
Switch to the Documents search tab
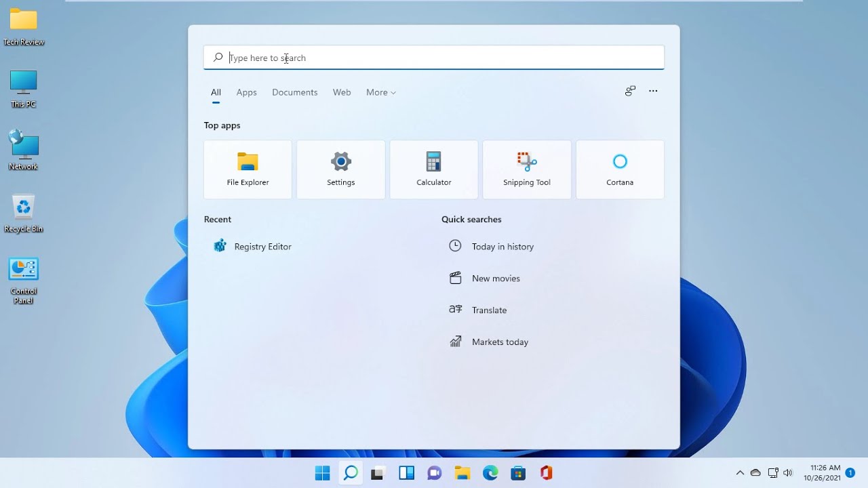point(295,92)
